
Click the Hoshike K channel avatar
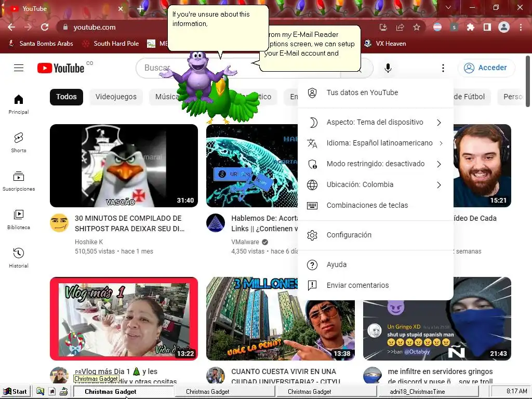point(59,223)
